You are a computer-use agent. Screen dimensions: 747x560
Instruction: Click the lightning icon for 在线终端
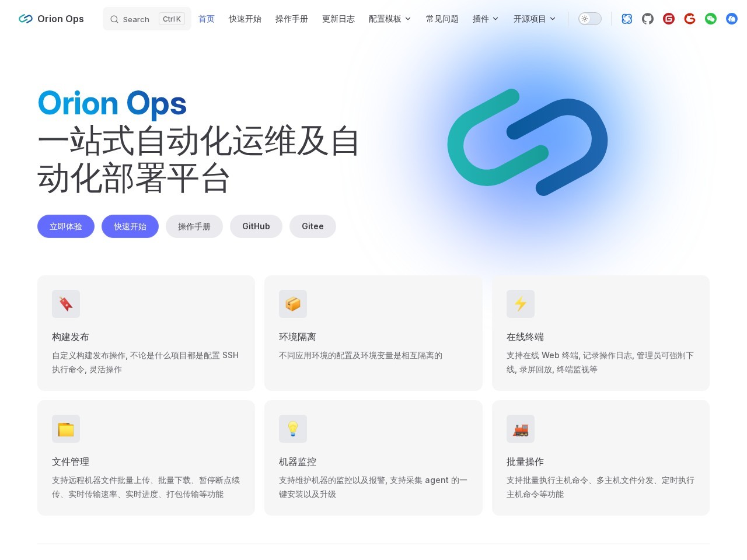click(520, 304)
